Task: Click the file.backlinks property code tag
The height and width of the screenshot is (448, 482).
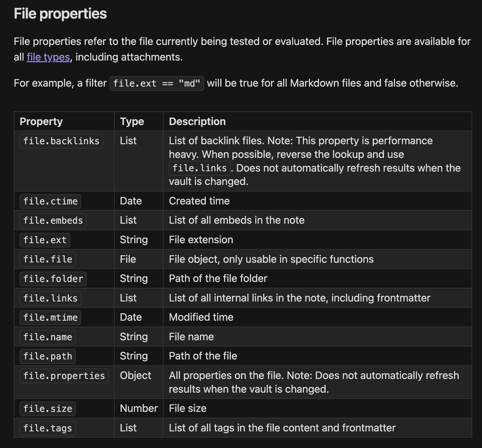Action: 61,141
